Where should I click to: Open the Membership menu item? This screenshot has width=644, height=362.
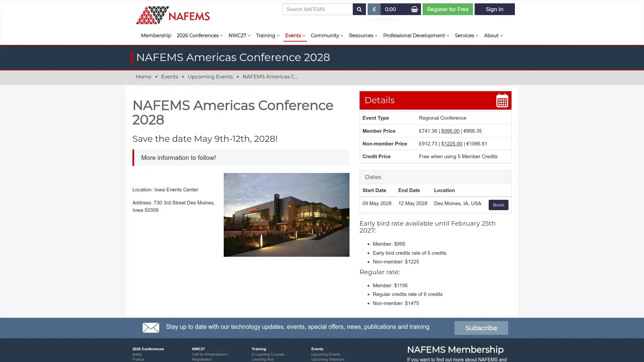[x=156, y=36]
